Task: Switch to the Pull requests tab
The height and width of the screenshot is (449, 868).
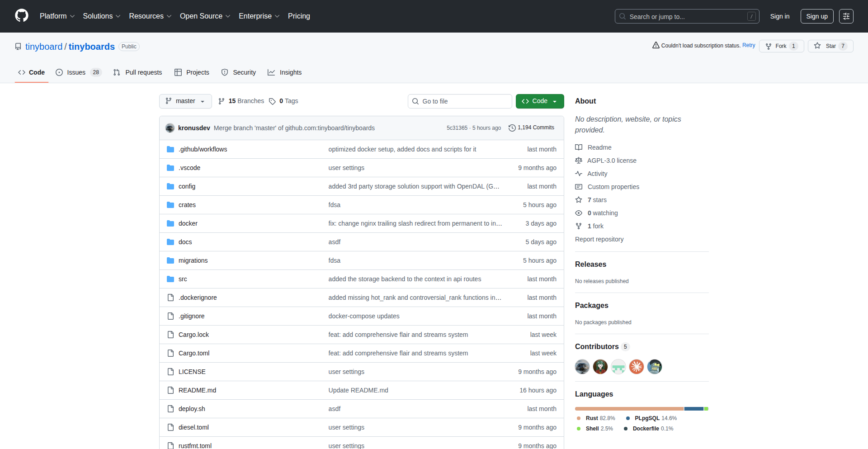Action: [x=137, y=72]
